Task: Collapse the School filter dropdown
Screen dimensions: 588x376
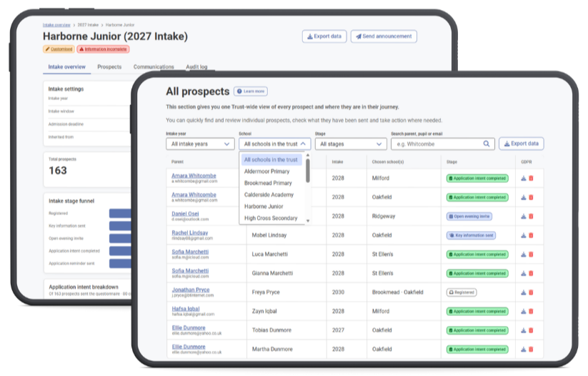Action: click(x=275, y=144)
